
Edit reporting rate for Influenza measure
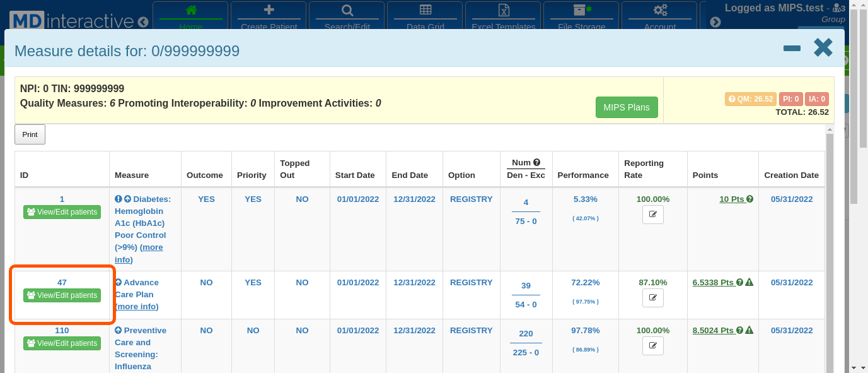pyautogui.click(x=652, y=346)
